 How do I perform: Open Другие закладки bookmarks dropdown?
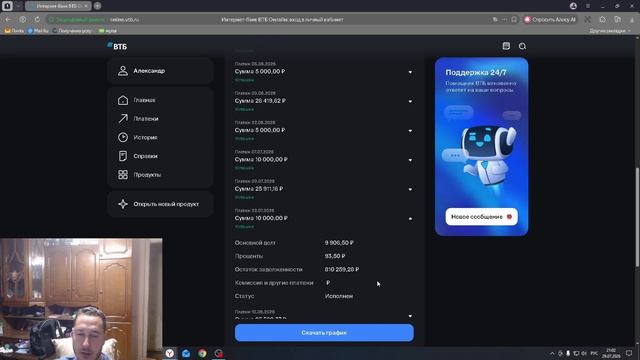coord(610,31)
